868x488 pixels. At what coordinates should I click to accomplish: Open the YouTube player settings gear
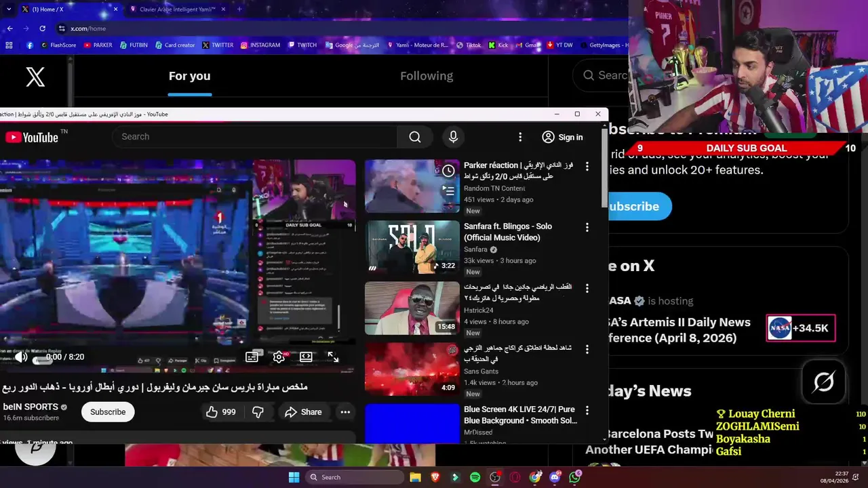[x=279, y=357]
